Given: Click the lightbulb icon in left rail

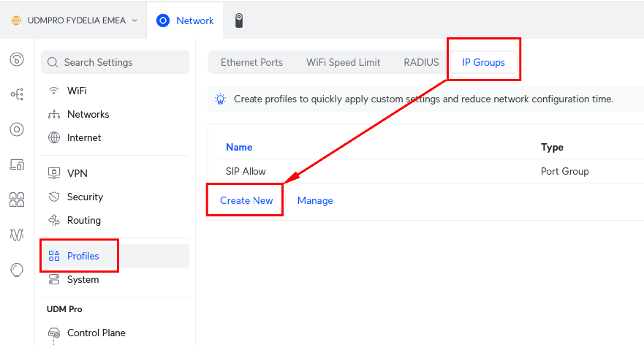Looking at the screenshot, I should [x=17, y=270].
